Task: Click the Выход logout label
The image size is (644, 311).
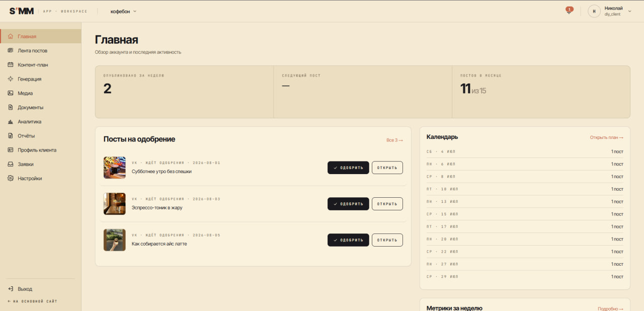Action: pos(25,289)
